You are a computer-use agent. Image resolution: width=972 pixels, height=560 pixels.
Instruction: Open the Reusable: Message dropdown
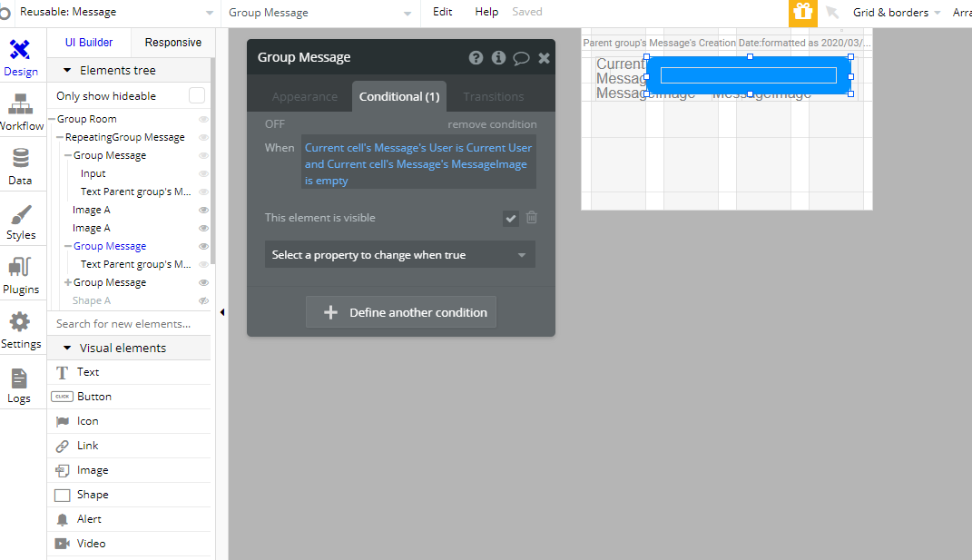(116, 13)
